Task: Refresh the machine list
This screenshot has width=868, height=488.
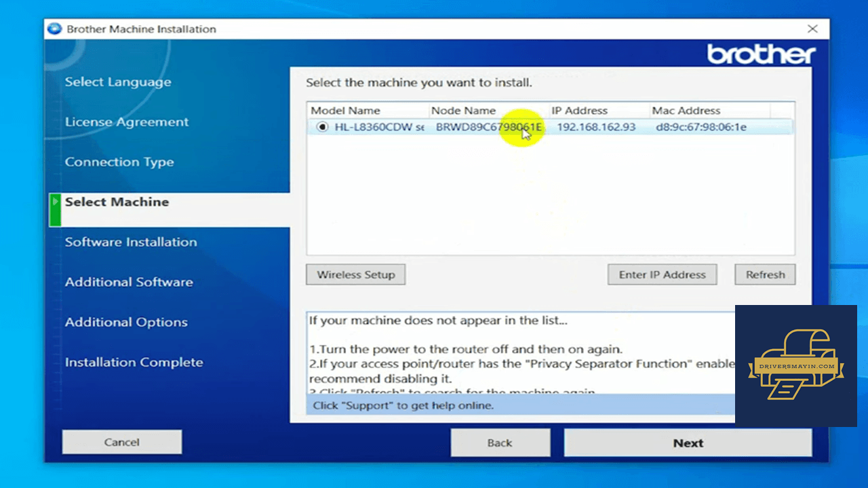Action: 765,274
